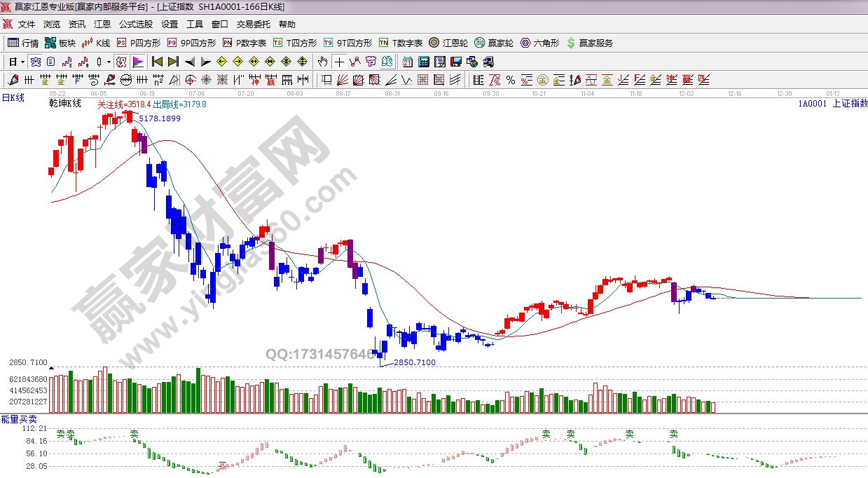The image size is (868, 478).
Task: Open the 公式选股 menu
Action: point(136,24)
